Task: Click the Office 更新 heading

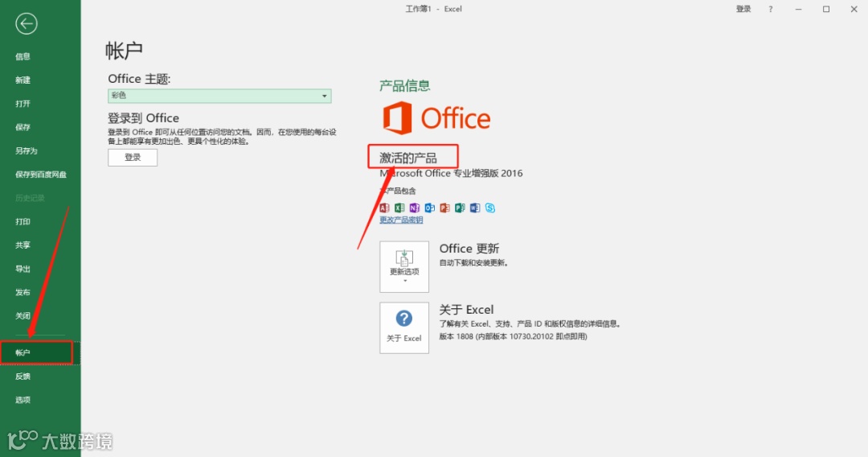Action: pos(469,249)
